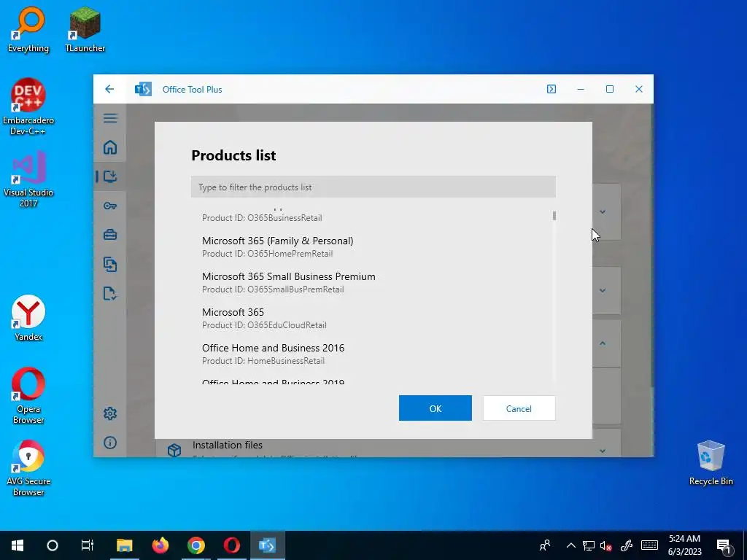The height and width of the screenshot is (560, 747).
Task: Select Microsoft 365 with O365EduCloudRetail ID
Action: tap(373, 318)
